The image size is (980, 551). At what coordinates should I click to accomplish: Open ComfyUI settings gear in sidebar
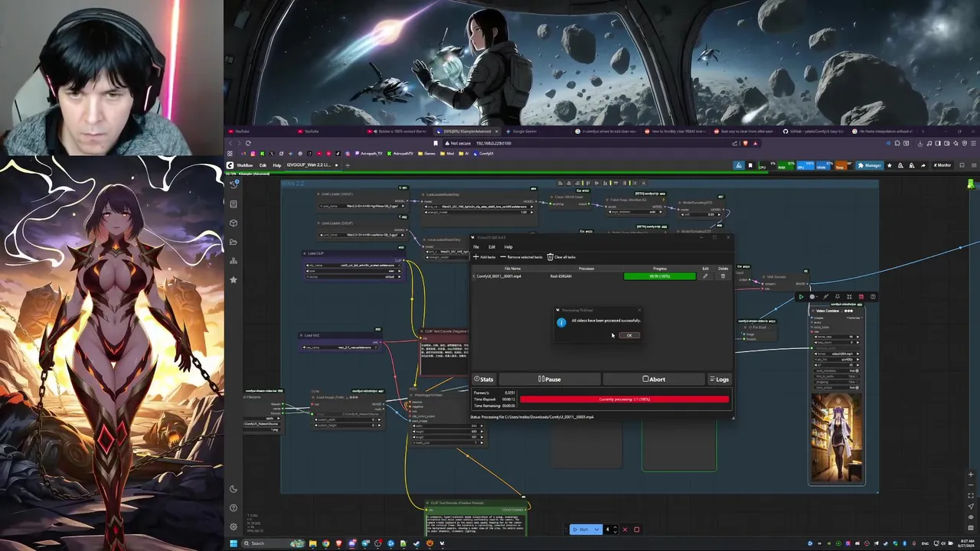click(234, 527)
